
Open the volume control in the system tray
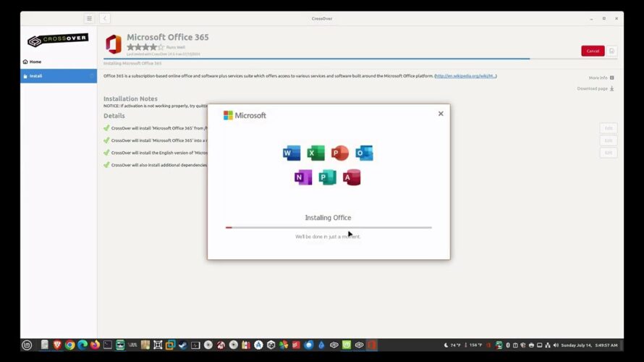pyautogui.click(x=556, y=345)
